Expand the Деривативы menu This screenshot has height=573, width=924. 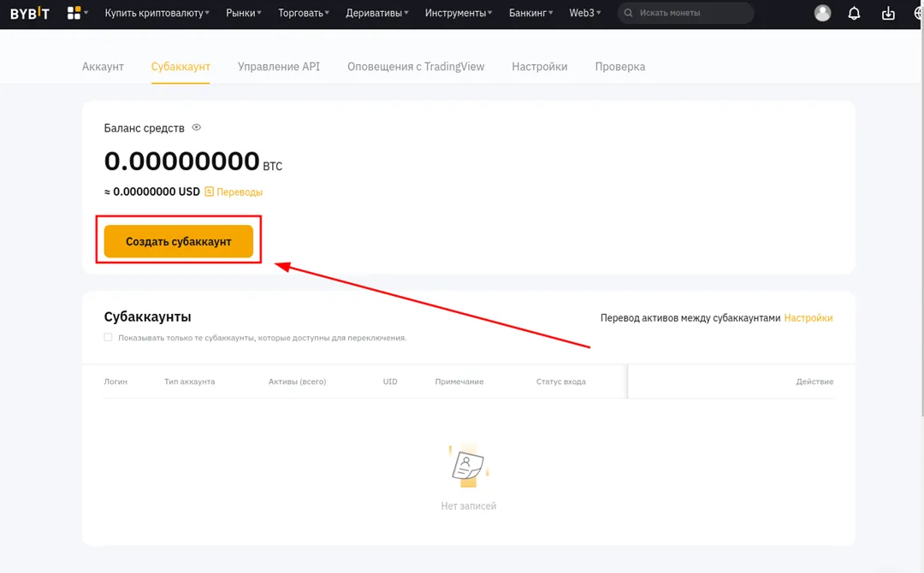click(376, 14)
